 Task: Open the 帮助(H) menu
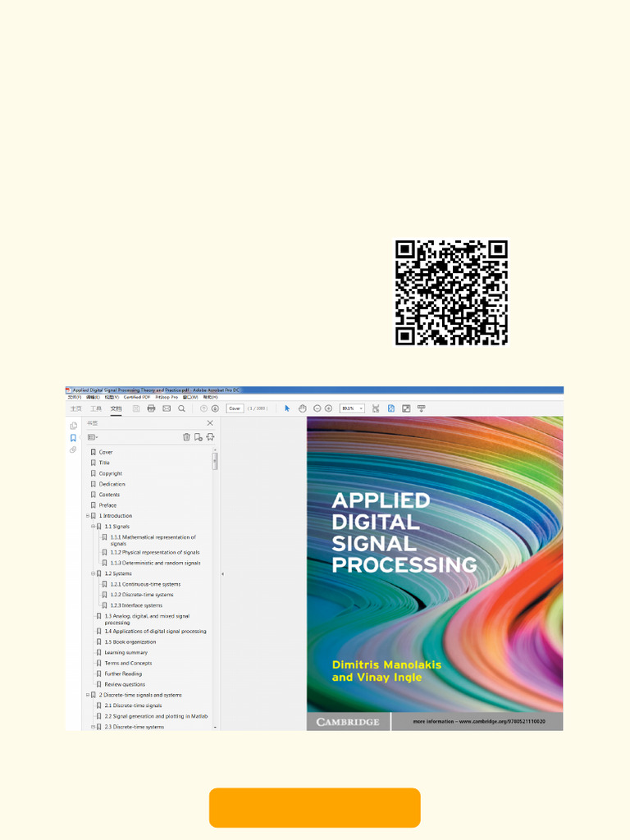[210, 398]
